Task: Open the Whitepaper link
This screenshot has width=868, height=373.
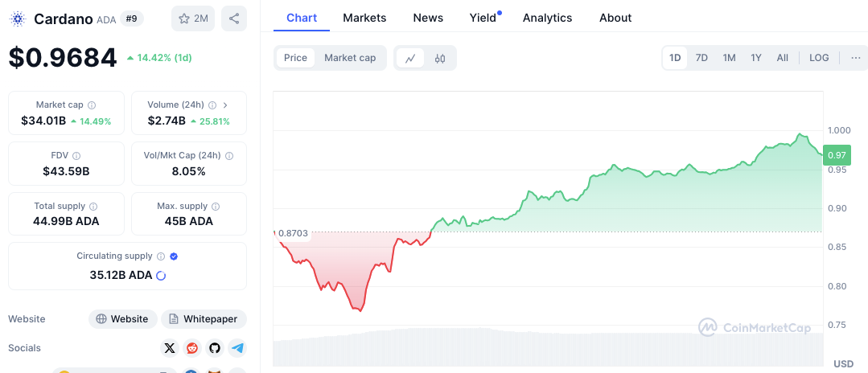Action: [x=204, y=319]
